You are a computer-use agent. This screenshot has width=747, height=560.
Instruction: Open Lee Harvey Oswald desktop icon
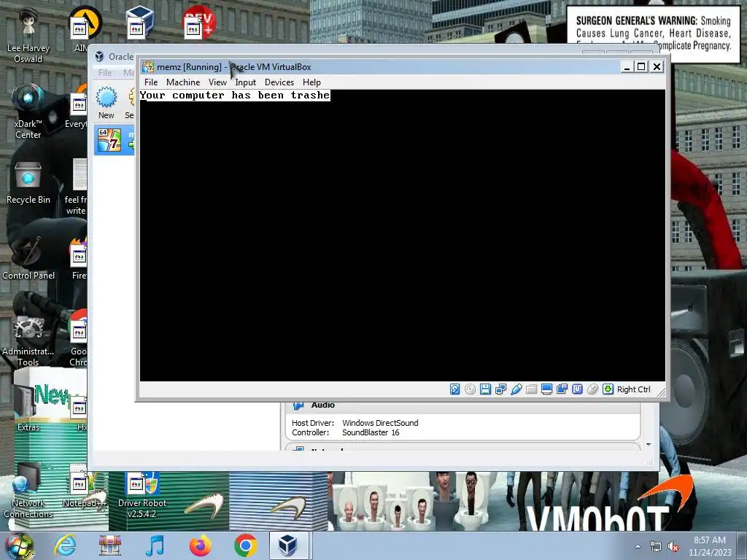28,34
